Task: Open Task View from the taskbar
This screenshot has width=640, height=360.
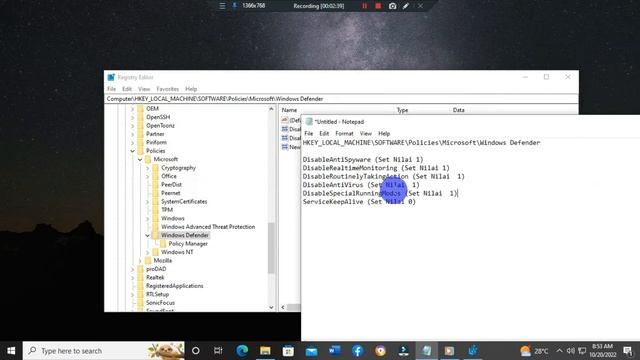Action: [218, 351]
